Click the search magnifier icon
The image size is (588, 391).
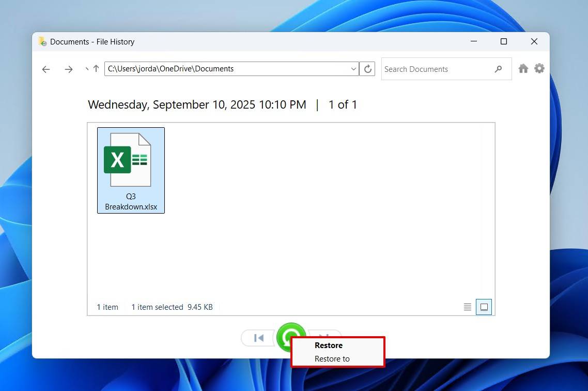(x=498, y=69)
